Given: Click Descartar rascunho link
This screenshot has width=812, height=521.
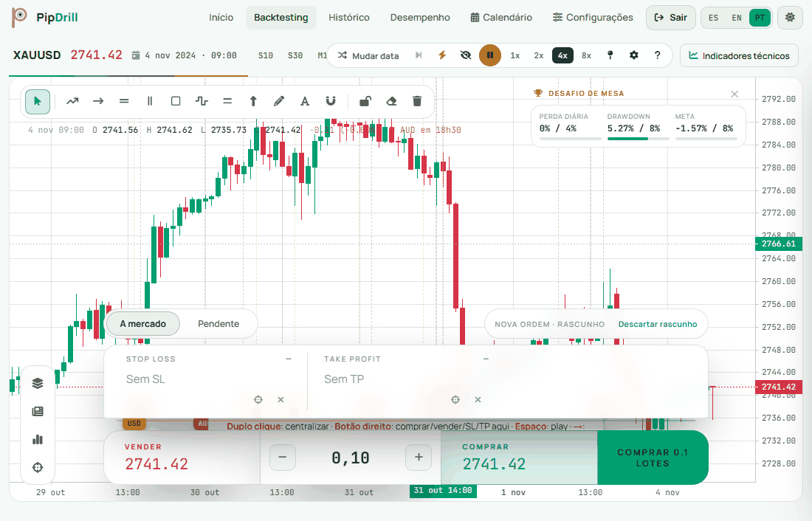Looking at the screenshot, I should pyautogui.click(x=658, y=324).
